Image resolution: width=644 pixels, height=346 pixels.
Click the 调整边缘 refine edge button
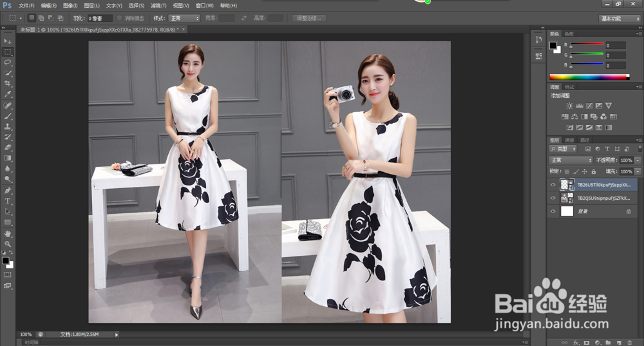309,18
